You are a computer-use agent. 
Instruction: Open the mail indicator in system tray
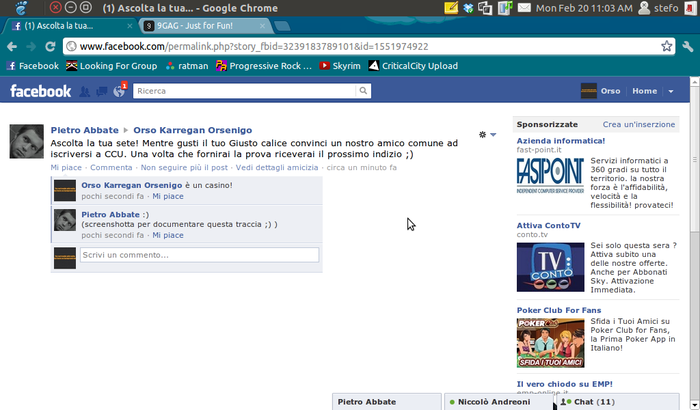pos(524,8)
